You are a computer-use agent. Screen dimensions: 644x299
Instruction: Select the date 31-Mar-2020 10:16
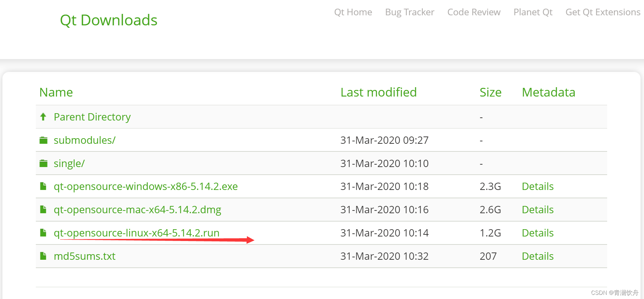[x=384, y=210]
